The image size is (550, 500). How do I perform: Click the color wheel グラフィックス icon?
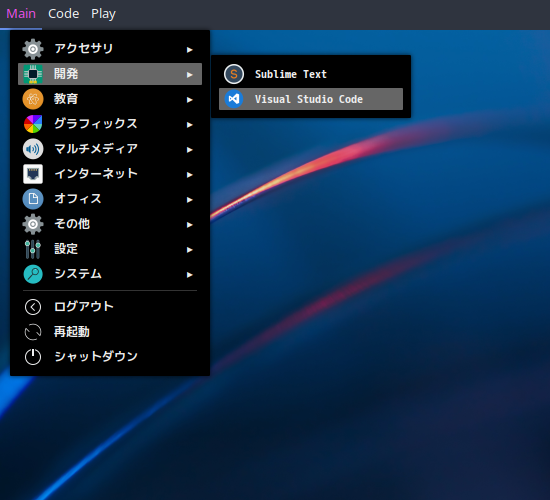33,124
